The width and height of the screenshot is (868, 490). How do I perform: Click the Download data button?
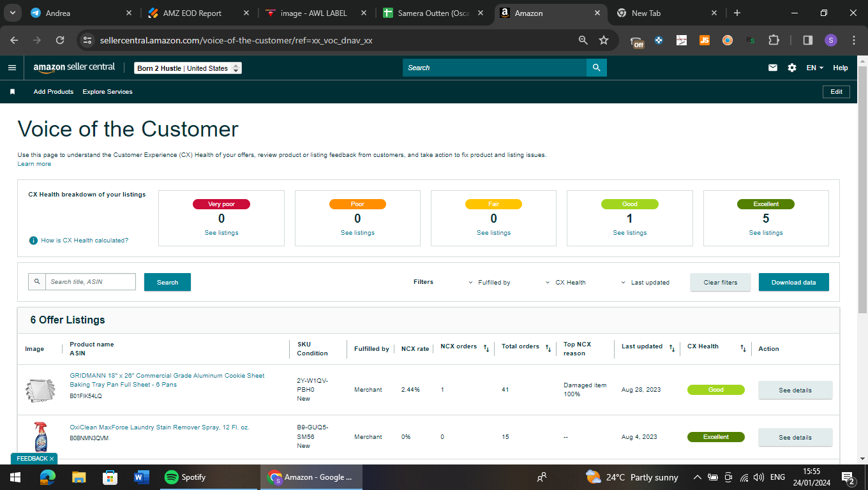(x=794, y=282)
